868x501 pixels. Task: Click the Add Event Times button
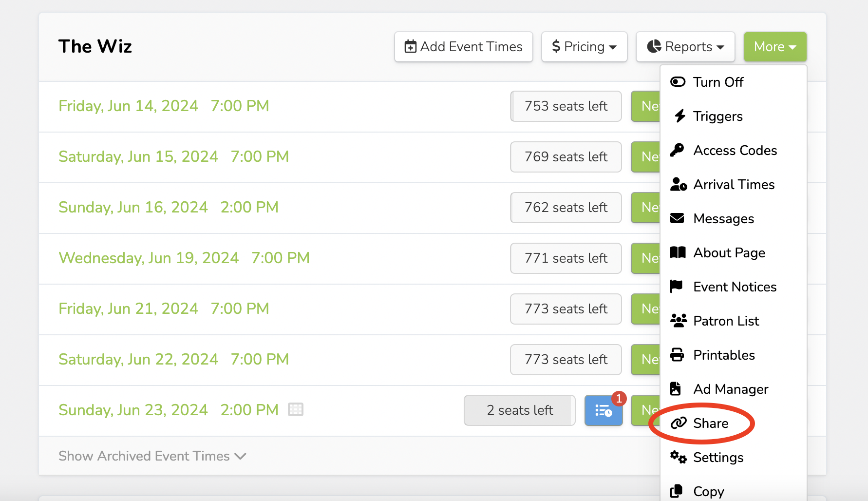pos(464,47)
